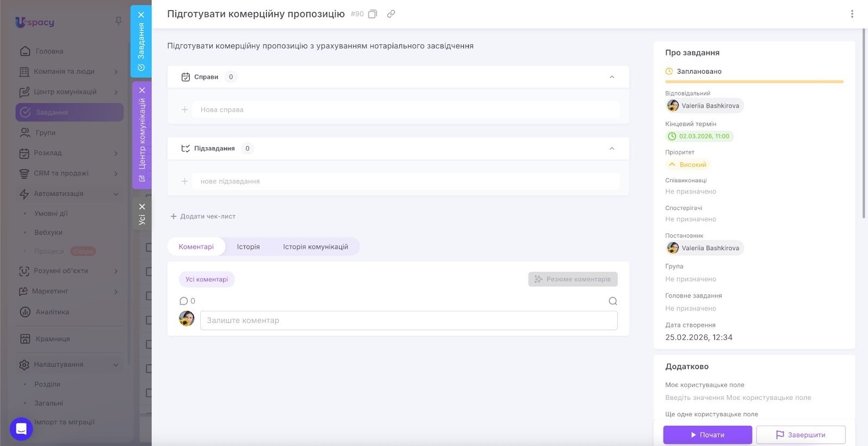Screen dimensions: 868x446
Task: Pin the sidebar with the pin icon
Action: tap(118, 21)
